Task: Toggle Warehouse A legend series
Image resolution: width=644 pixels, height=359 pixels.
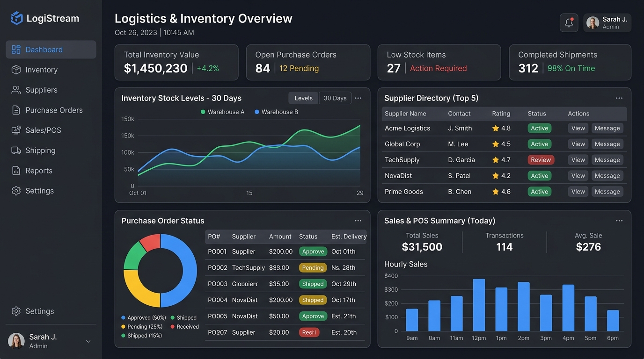Action: pos(222,112)
